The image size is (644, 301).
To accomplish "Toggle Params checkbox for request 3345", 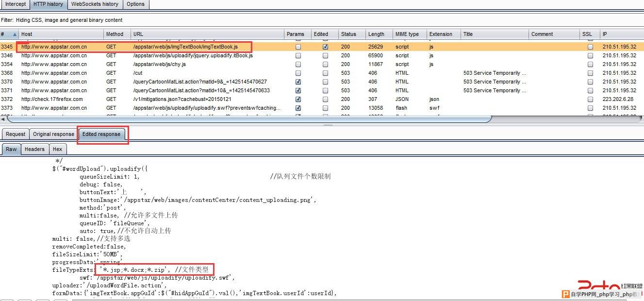I will coord(298,47).
